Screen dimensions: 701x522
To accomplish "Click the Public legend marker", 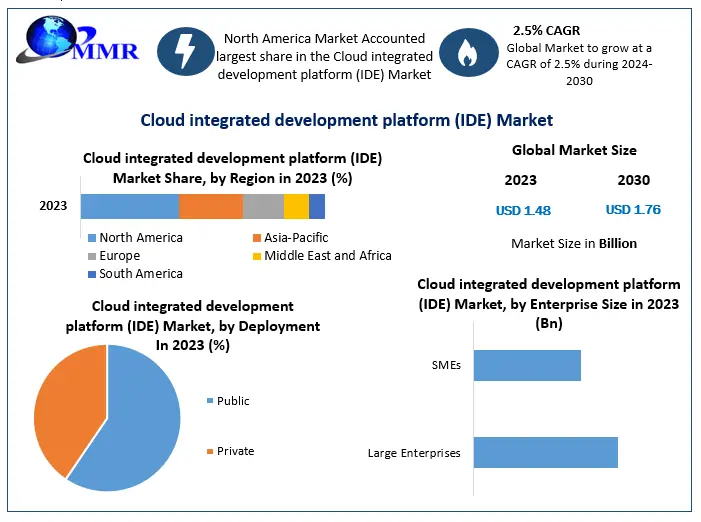I will 209,401.
